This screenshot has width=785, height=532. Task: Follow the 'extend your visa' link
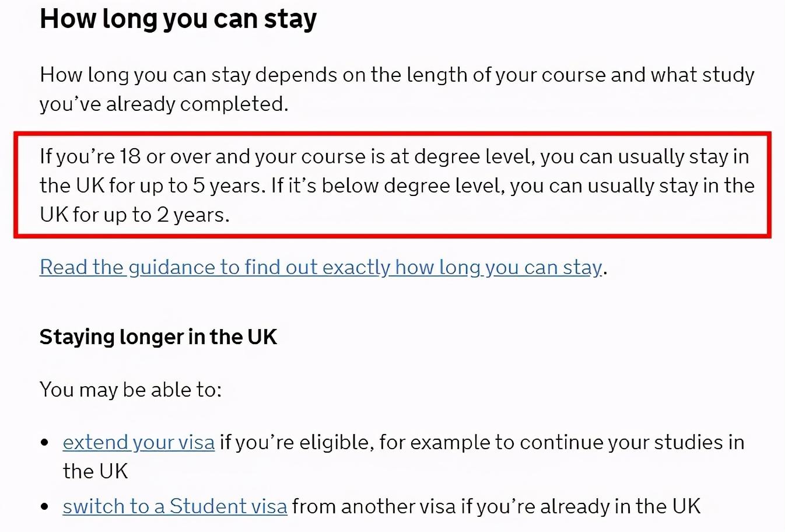pyautogui.click(x=138, y=442)
